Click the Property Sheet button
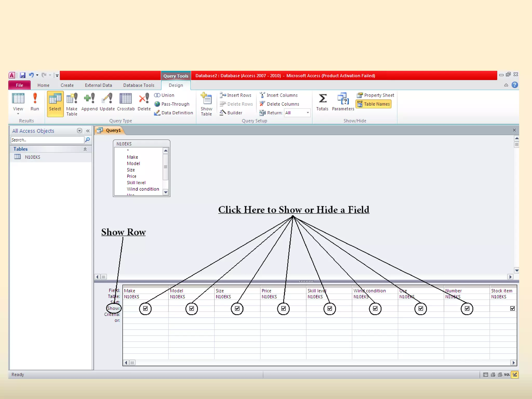 click(x=375, y=95)
